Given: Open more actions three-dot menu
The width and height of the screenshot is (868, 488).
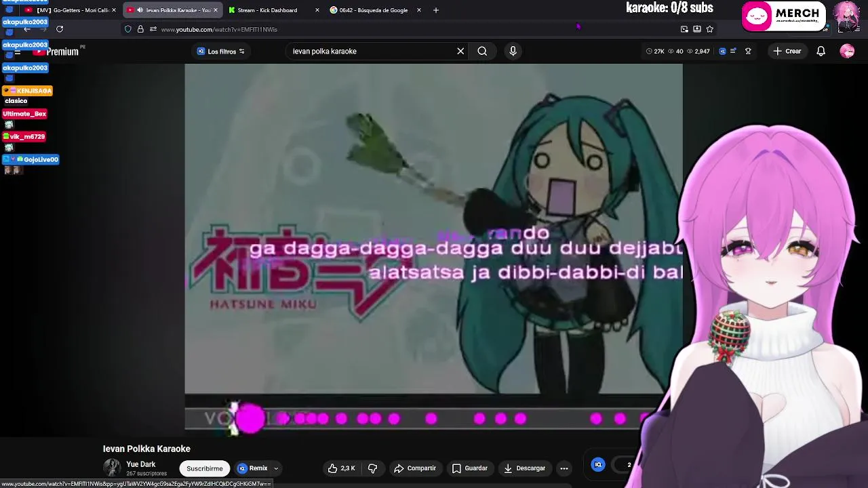Looking at the screenshot, I should (x=564, y=468).
